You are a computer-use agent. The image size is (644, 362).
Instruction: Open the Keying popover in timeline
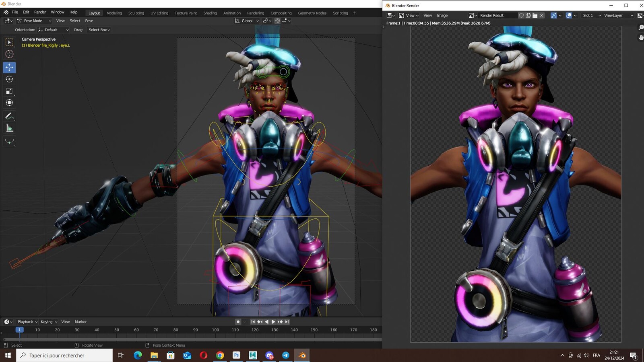(x=49, y=322)
